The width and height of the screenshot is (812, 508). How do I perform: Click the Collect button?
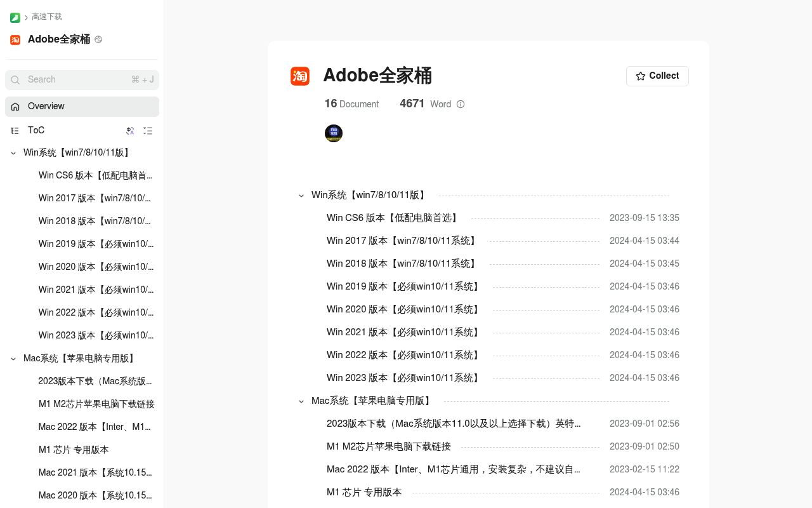click(x=657, y=76)
